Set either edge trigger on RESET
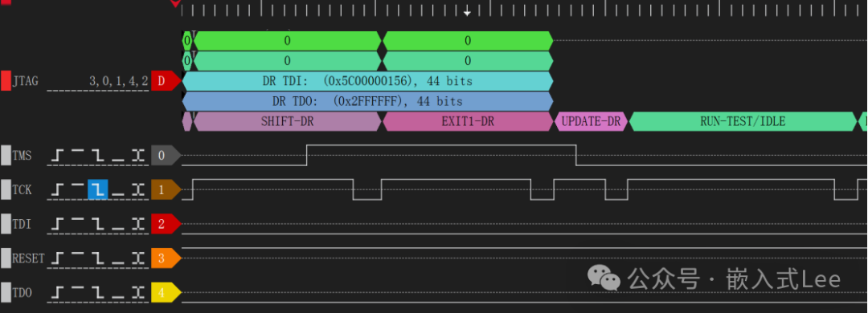This screenshot has width=868, height=313. coord(138,258)
